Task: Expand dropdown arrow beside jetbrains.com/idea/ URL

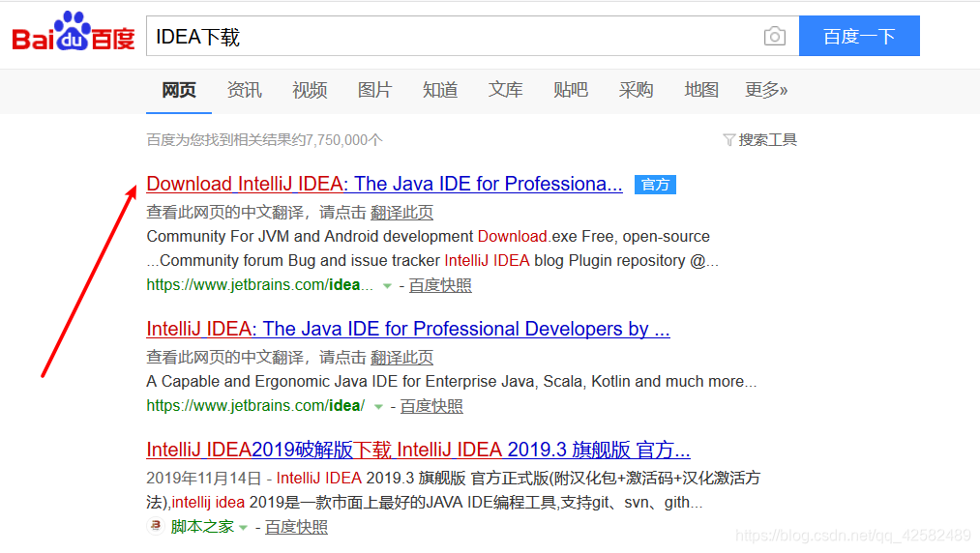Action: (378, 406)
